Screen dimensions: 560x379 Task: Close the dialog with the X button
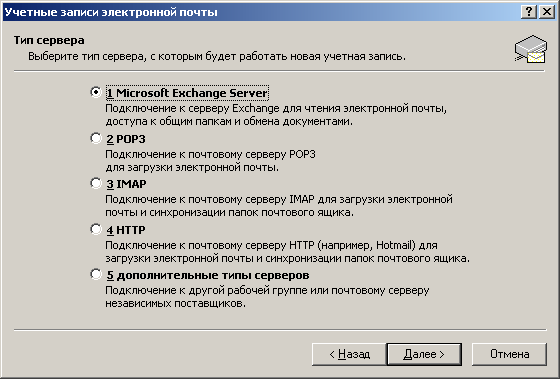tap(547, 12)
